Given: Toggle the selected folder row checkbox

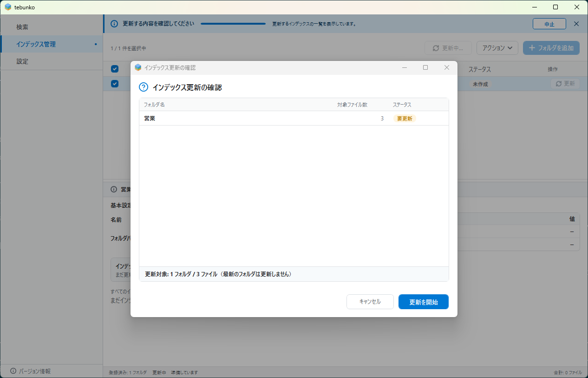Looking at the screenshot, I should tap(115, 84).
